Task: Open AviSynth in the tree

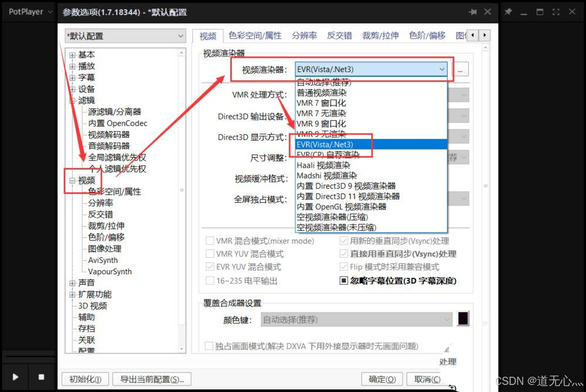Action: 103,260
